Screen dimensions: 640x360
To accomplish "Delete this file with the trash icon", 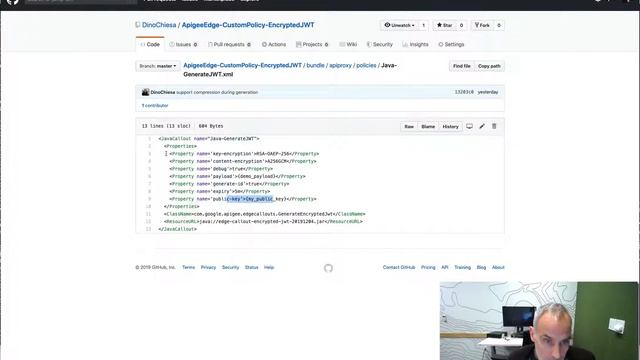I will pos(494,127).
